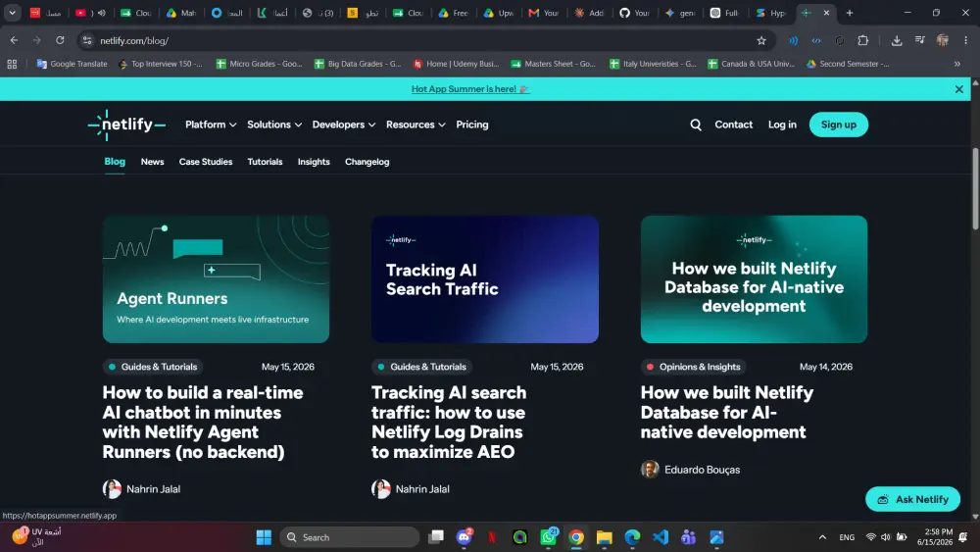Click the Windows taskbar Search box
The image size is (980, 552).
[x=350, y=537]
